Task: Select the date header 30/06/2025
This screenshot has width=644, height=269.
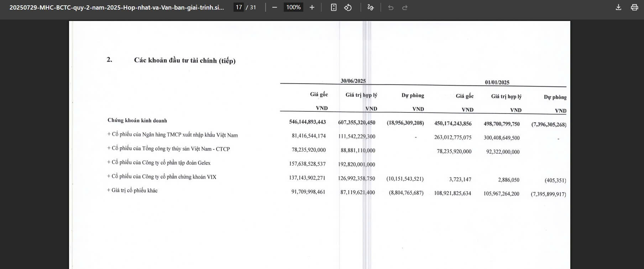Action: coord(353,81)
